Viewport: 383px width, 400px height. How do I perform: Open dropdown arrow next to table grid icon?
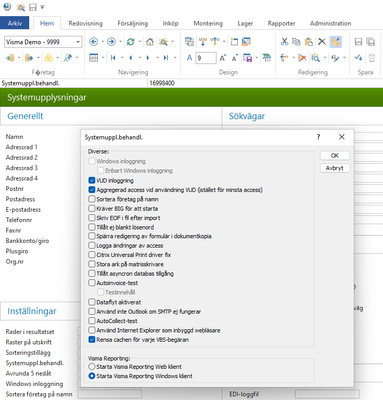pyautogui.click(x=103, y=58)
